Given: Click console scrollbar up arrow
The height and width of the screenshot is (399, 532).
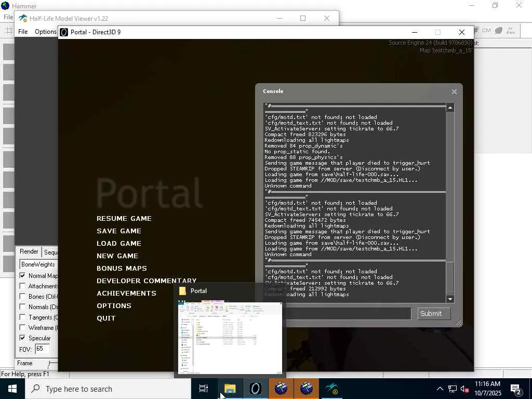Looking at the screenshot, I should [x=450, y=108].
